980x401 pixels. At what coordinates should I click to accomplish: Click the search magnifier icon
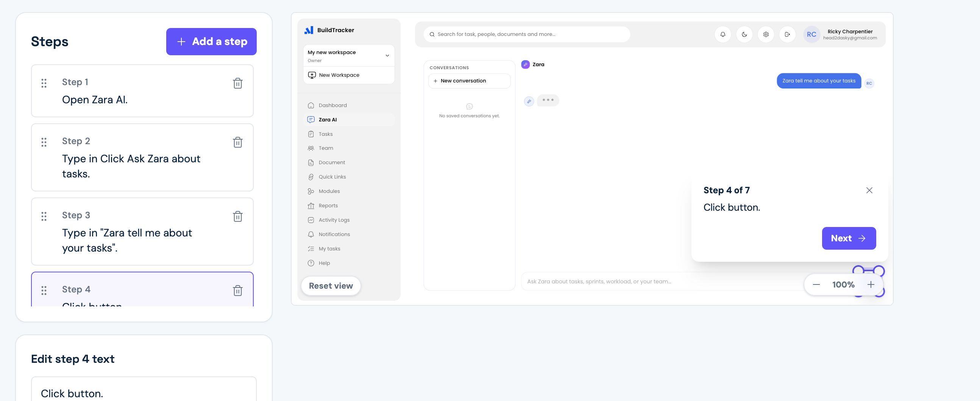coord(432,34)
